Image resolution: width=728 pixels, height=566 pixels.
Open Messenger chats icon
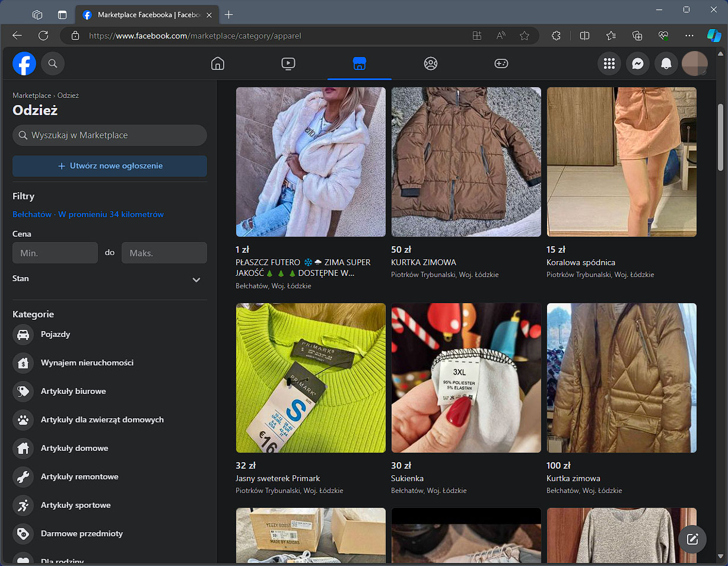[638, 63]
